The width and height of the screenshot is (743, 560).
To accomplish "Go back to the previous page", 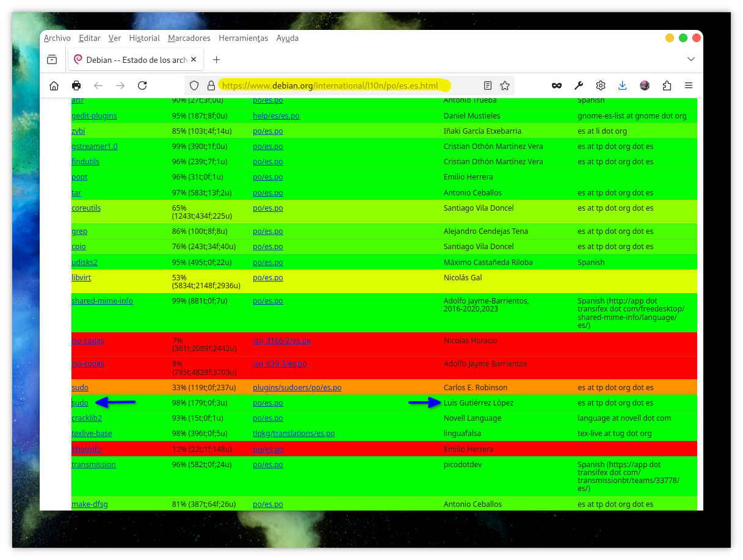I will (x=98, y=85).
